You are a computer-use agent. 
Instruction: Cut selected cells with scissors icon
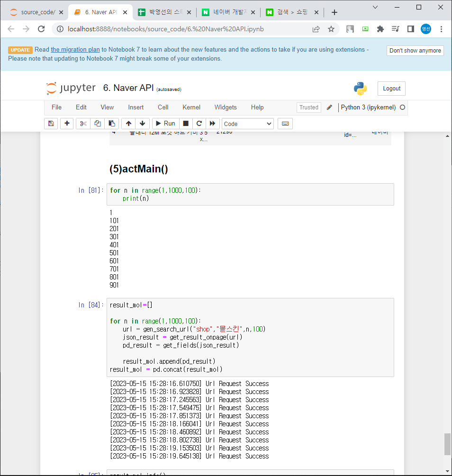tap(83, 124)
